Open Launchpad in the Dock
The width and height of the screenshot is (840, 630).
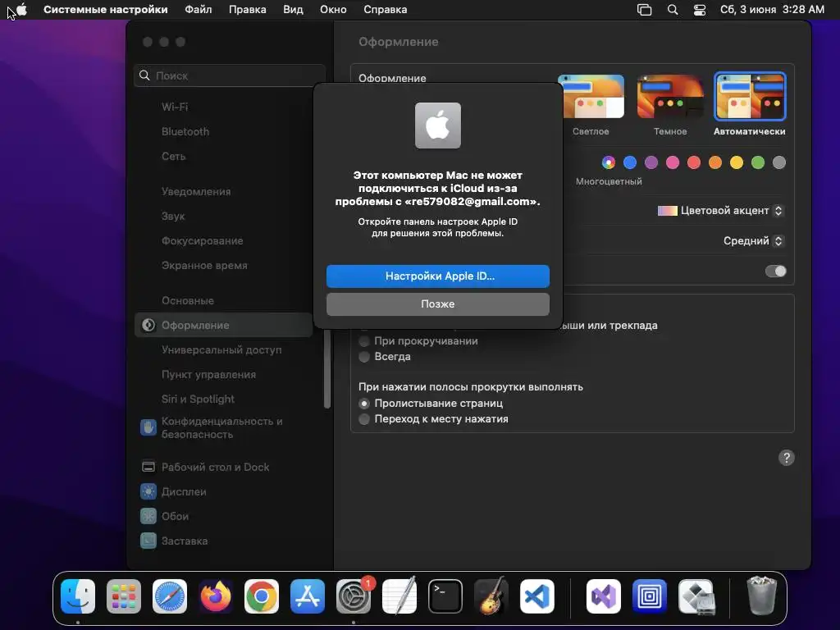coord(124,596)
